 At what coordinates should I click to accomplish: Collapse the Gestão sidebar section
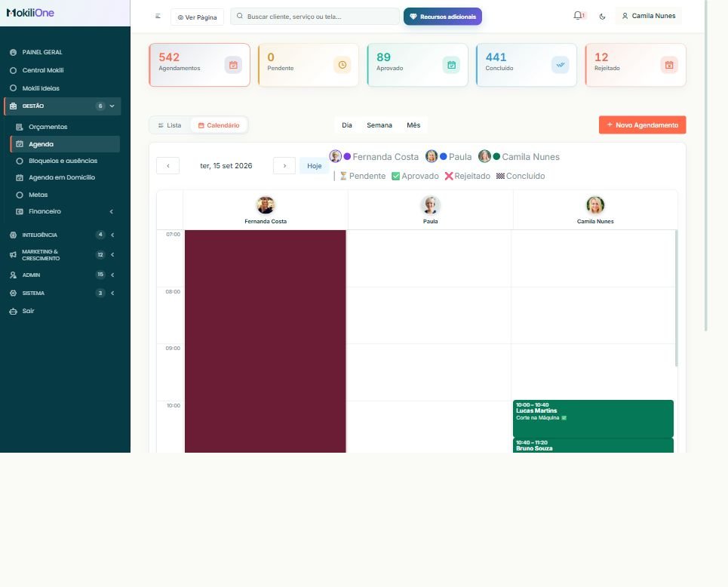[112, 106]
